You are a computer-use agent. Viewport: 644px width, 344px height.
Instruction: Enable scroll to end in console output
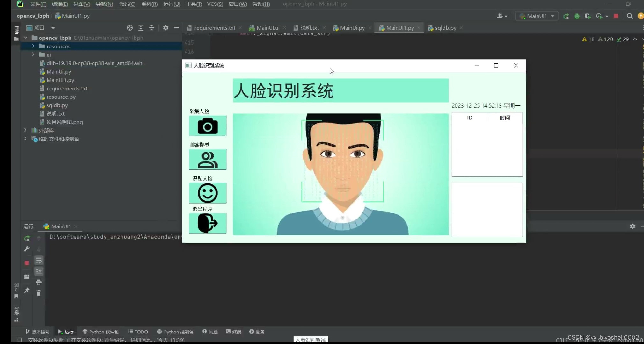(39, 271)
